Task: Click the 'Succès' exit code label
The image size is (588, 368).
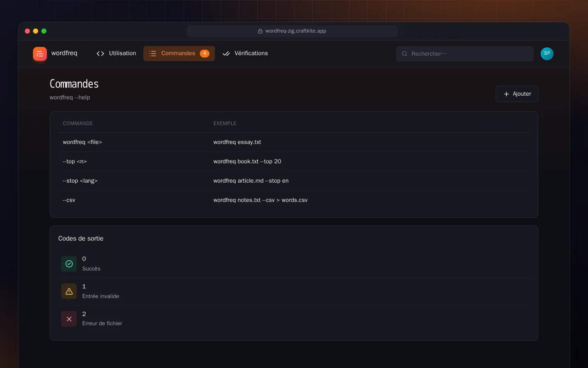Action: pos(91,269)
